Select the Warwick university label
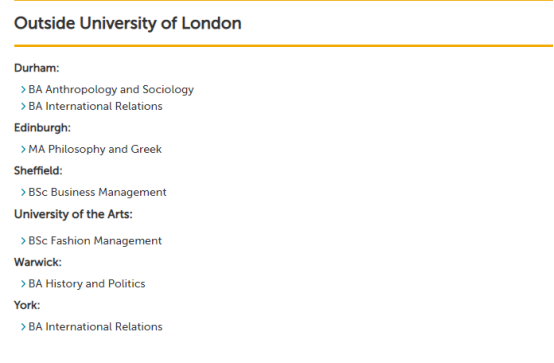Viewport: 554px width, 363px height. 38,262
